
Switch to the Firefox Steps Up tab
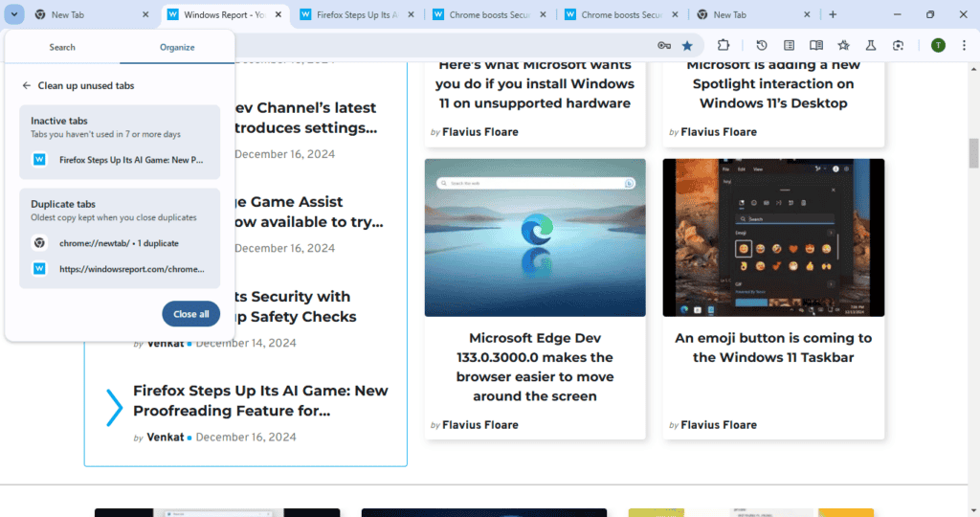356,14
